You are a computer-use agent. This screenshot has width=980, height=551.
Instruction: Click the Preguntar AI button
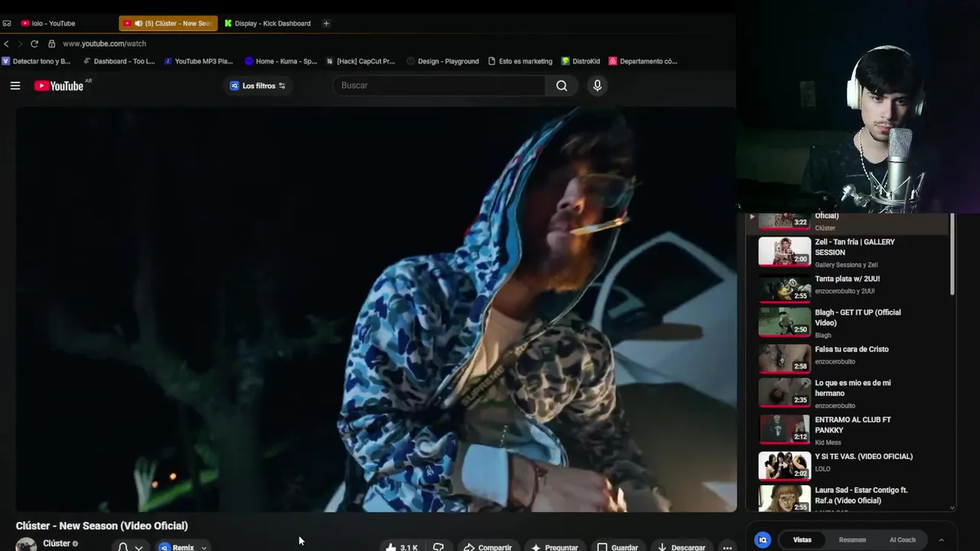[x=554, y=547]
